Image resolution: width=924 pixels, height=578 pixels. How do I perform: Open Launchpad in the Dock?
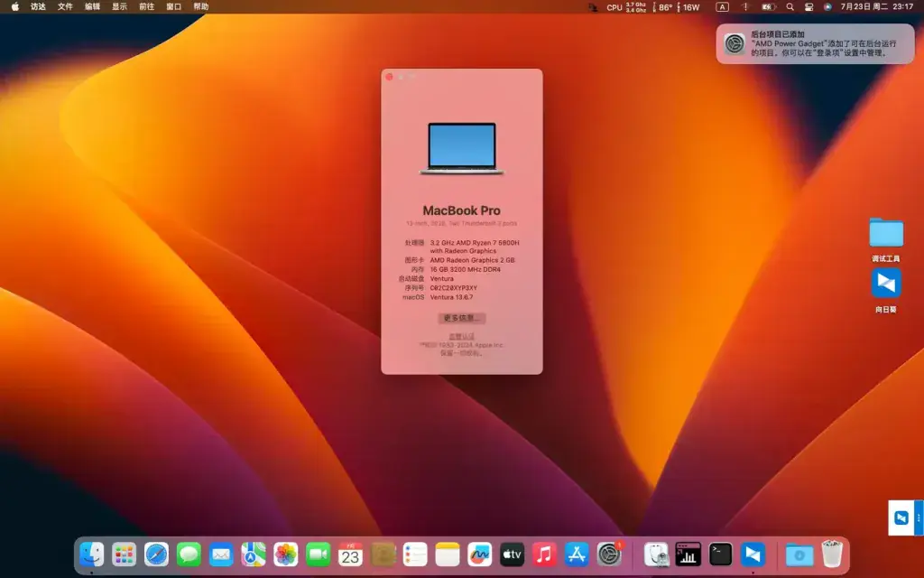(x=125, y=555)
